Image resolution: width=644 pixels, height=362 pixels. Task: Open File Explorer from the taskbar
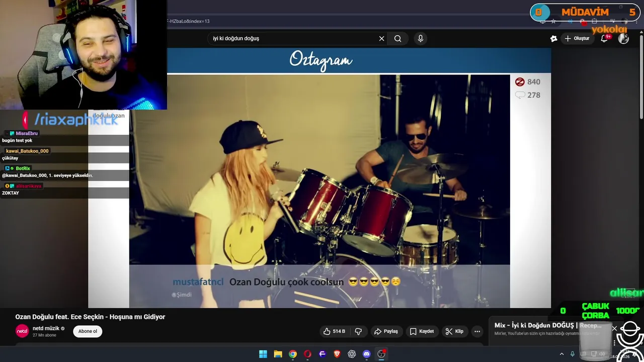(278, 354)
